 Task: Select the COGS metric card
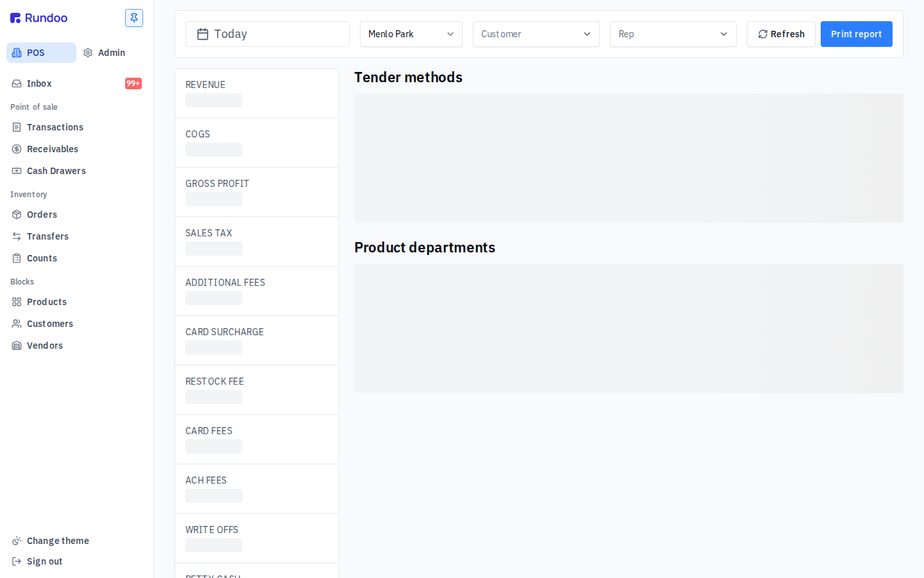pyautogui.click(x=257, y=143)
